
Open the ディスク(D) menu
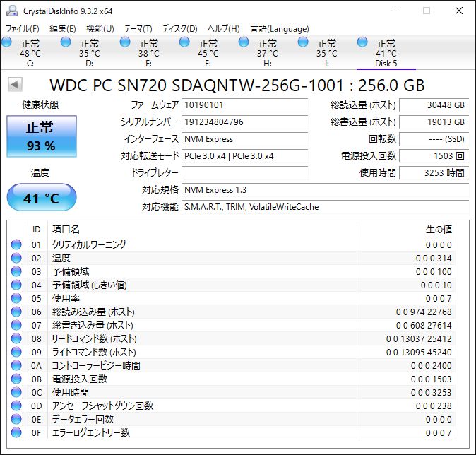coord(179,28)
